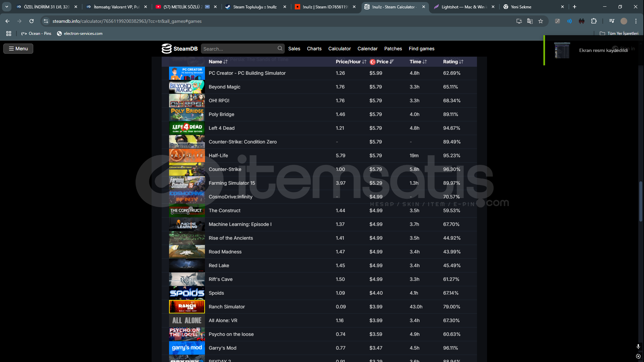
Task: Open the Half-Life game link
Action: [218, 156]
